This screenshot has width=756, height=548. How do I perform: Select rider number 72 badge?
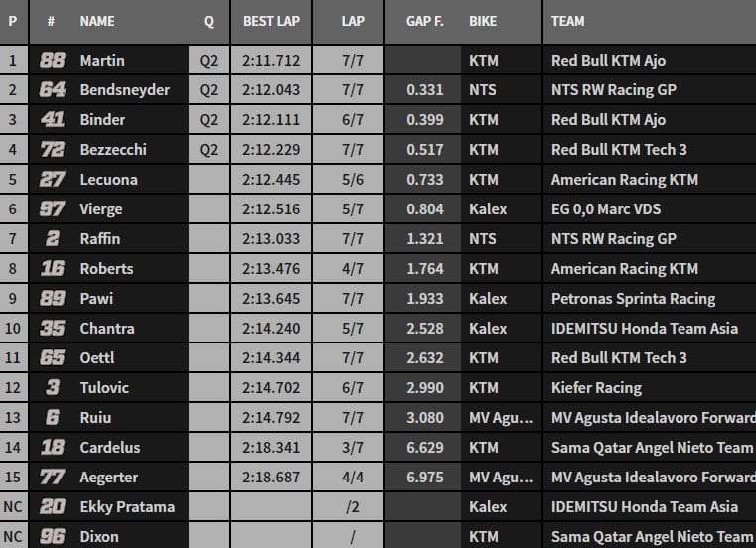pos(52,150)
